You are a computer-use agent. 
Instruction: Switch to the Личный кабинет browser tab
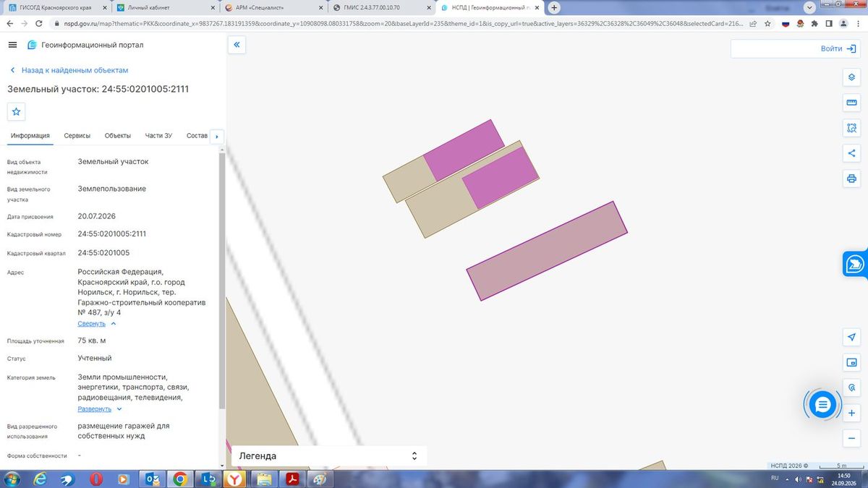[x=164, y=7]
